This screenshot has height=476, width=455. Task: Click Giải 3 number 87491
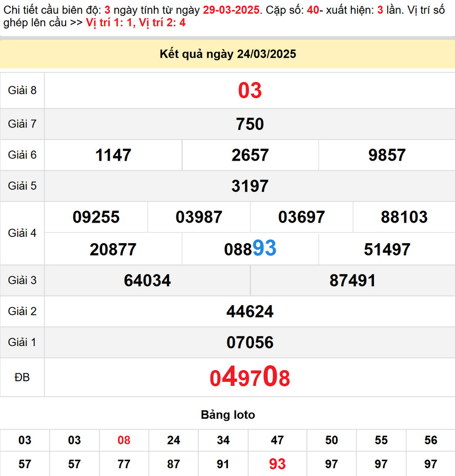pyautogui.click(x=353, y=280)
